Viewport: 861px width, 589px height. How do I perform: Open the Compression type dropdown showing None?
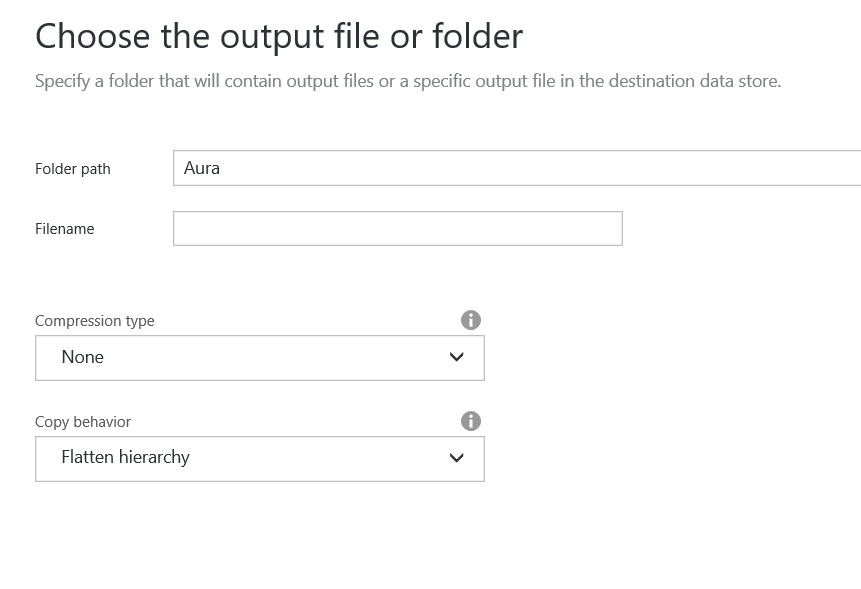pyautogui.click(x=260, y=358)
